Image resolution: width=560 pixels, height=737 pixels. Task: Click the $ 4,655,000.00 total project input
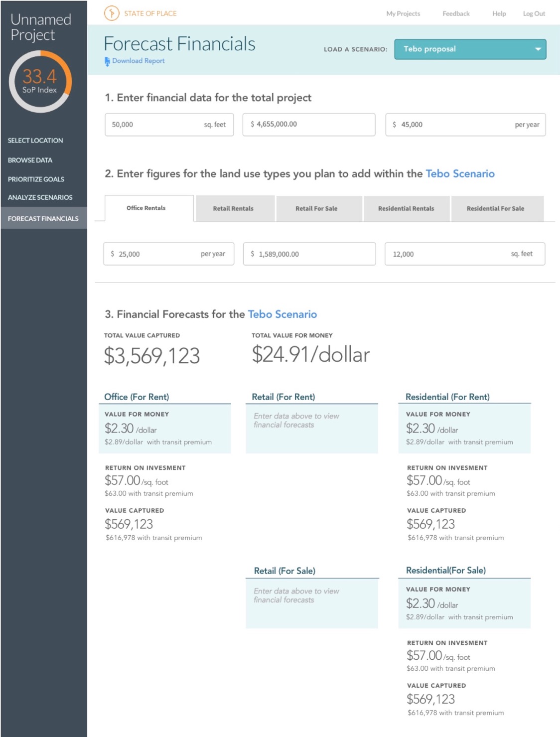(x=309, y=125)
